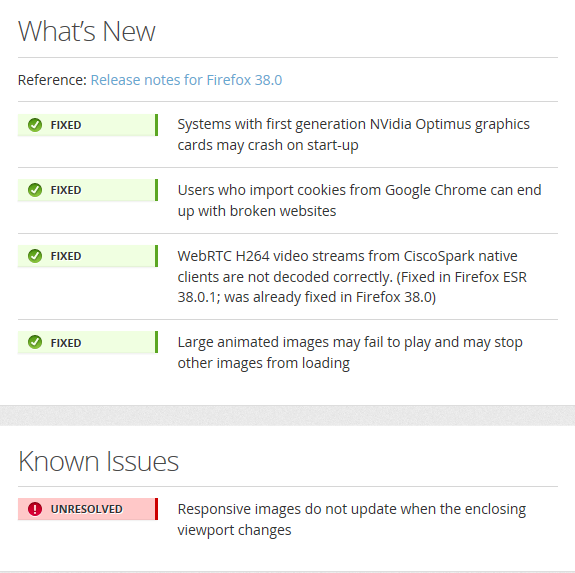This screenshot has width=575, height=573.
Task: Select the UNRESOLVED red status badge
Action: point(88,509)
